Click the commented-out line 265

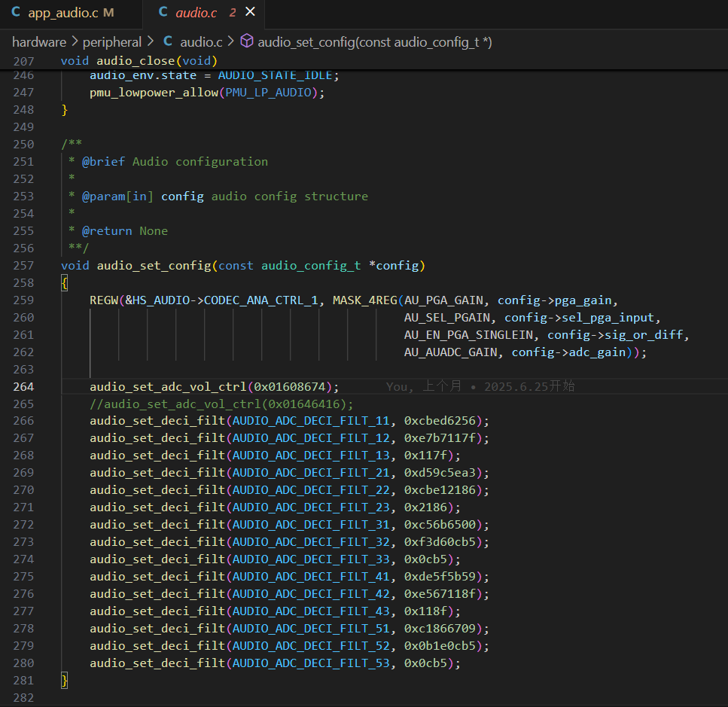coord(221,404)
